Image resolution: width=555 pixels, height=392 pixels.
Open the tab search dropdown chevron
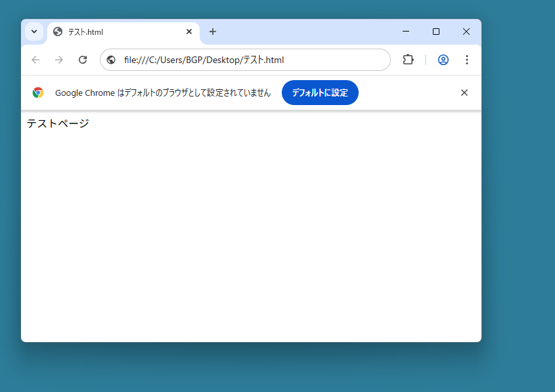[x=34, y=32]
